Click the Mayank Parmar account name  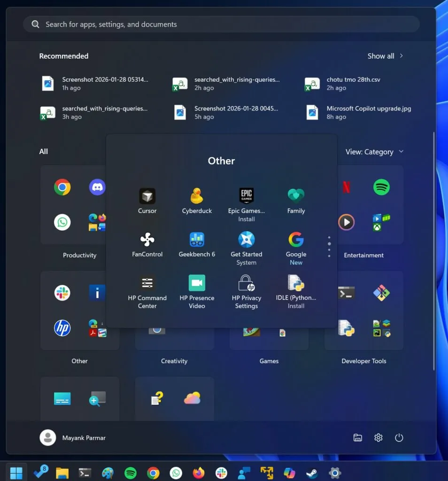(x=84, y=437)
